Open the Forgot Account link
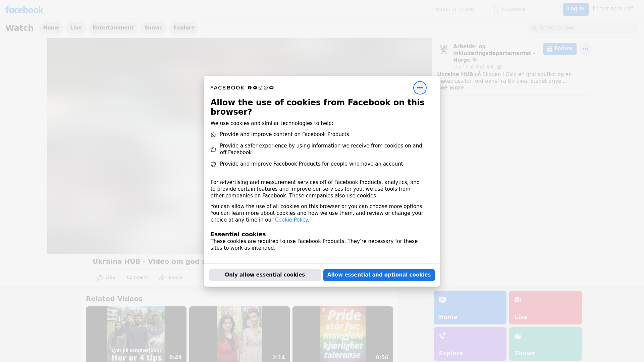The height and width of the screenshot is (362, 644). [613, 9]
